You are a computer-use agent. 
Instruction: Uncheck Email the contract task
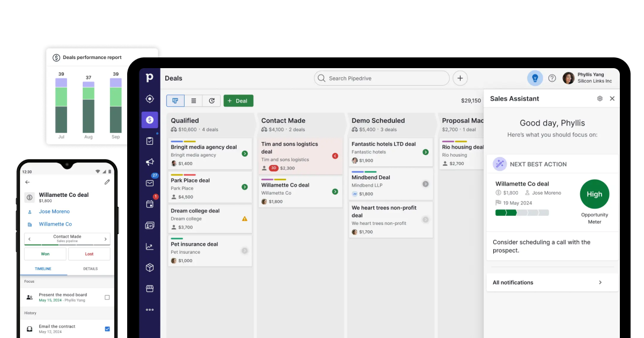pyautogui.click(x=107, y=329)
